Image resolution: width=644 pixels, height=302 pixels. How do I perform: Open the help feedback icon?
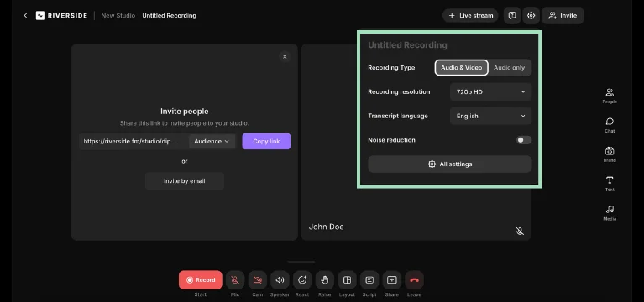click(x=511, y=16)
